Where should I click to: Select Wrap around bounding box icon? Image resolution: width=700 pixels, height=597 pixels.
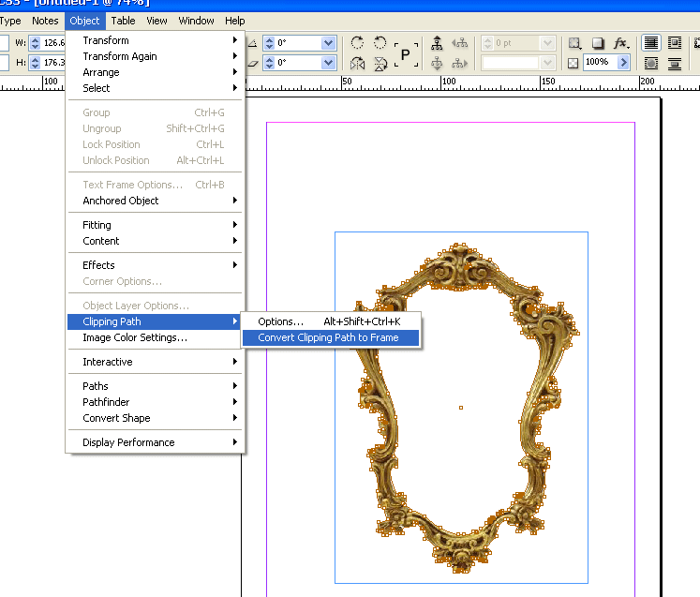click(x=675, y=43)
